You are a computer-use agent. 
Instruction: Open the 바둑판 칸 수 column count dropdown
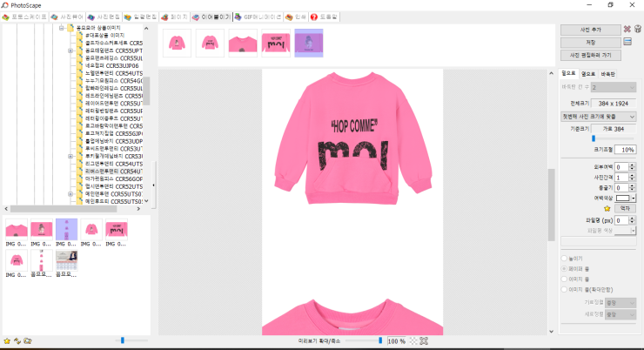point(614,87)
